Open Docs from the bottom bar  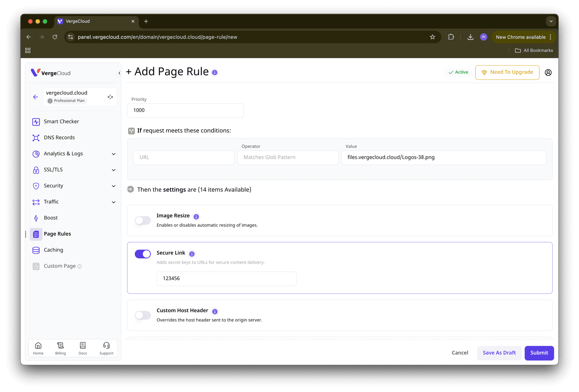[x=83, y=348]
